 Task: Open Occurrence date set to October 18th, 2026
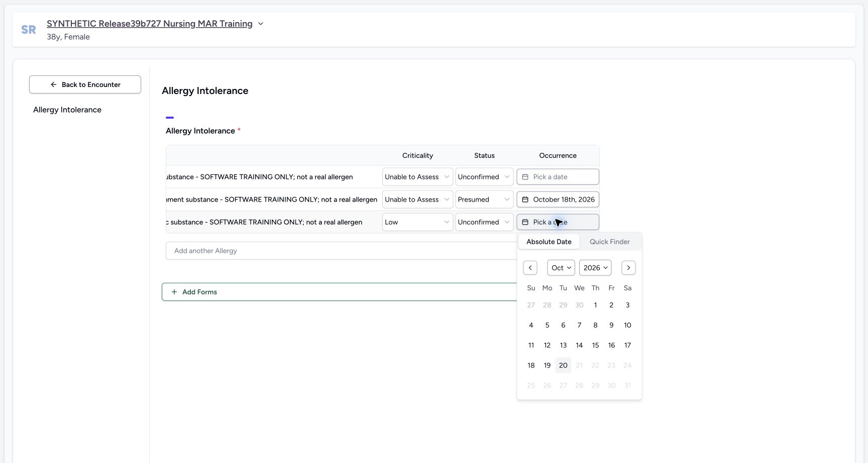point(558,200)
